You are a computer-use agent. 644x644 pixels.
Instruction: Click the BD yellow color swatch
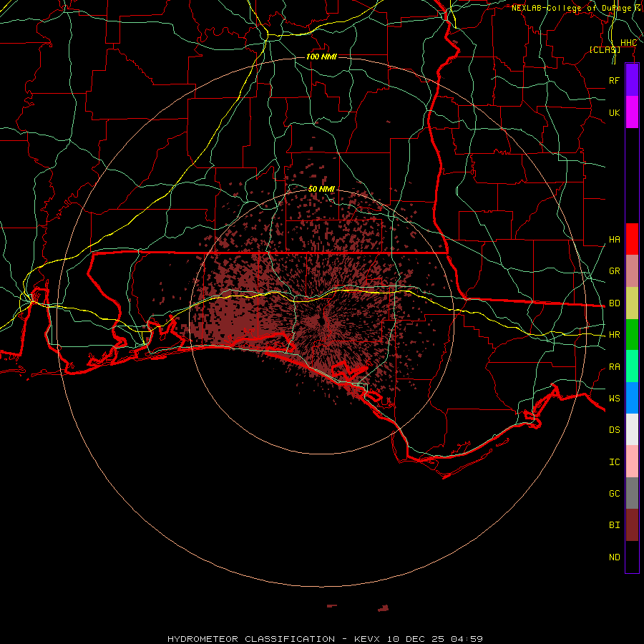tap(632, 303)
